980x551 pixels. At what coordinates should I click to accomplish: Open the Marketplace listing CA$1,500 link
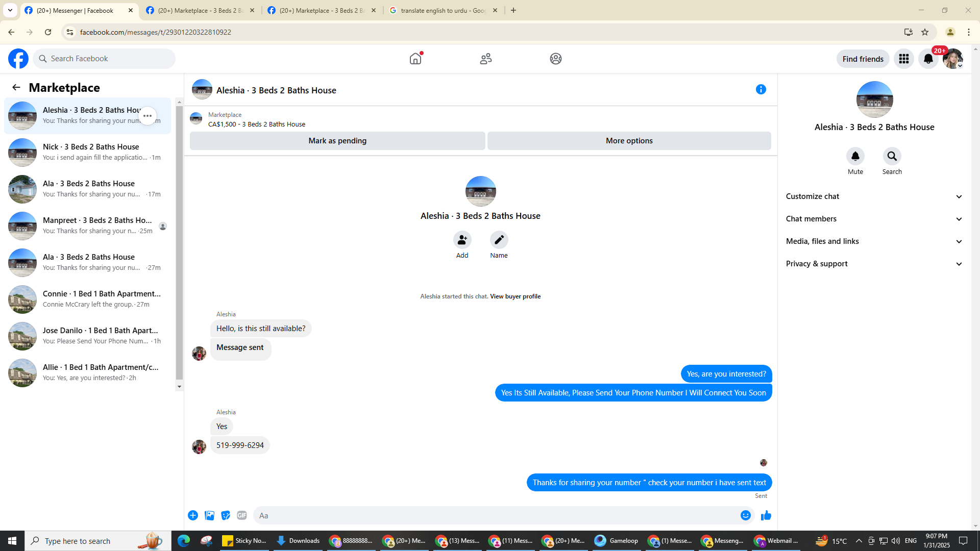[257, 124]
